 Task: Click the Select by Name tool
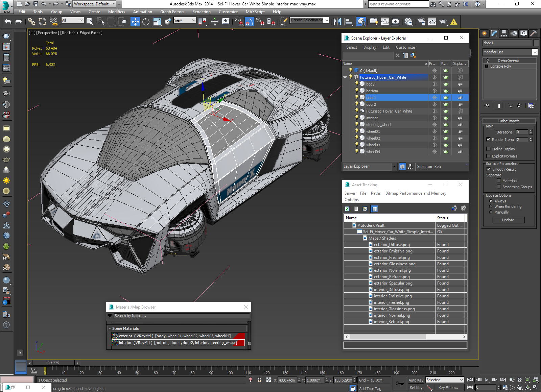point(100,22)
